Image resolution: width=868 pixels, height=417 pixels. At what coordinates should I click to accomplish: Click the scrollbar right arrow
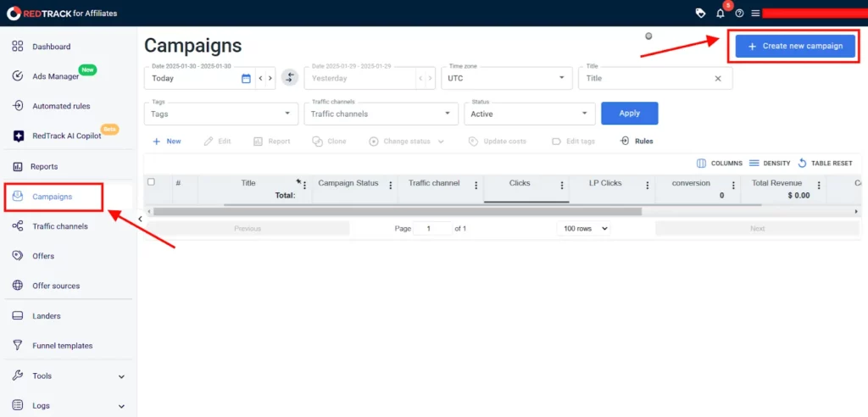click(857, 212)
